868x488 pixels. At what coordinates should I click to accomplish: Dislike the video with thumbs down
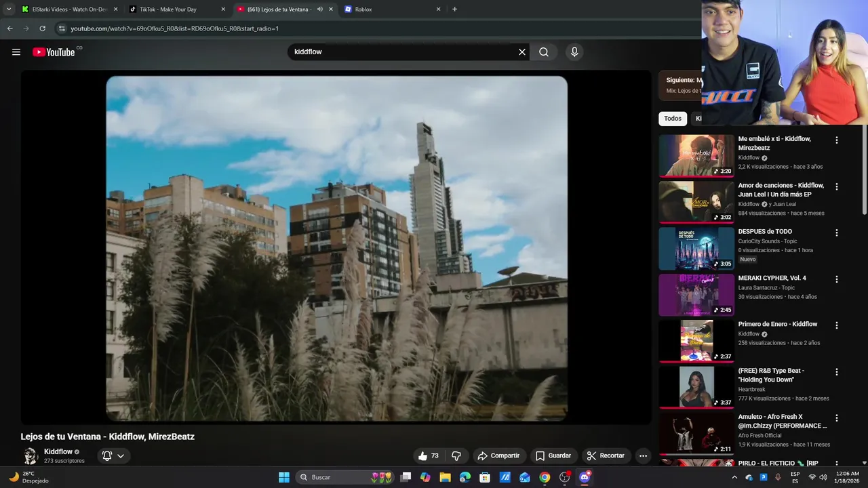tap(456, 455)
